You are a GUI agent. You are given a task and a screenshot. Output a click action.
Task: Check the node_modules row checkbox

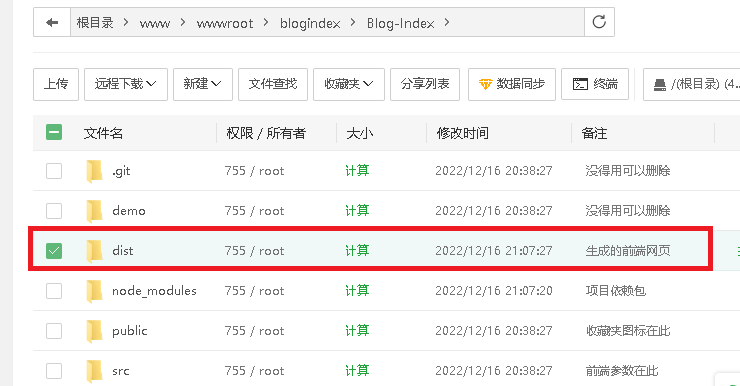click(54, 291)
